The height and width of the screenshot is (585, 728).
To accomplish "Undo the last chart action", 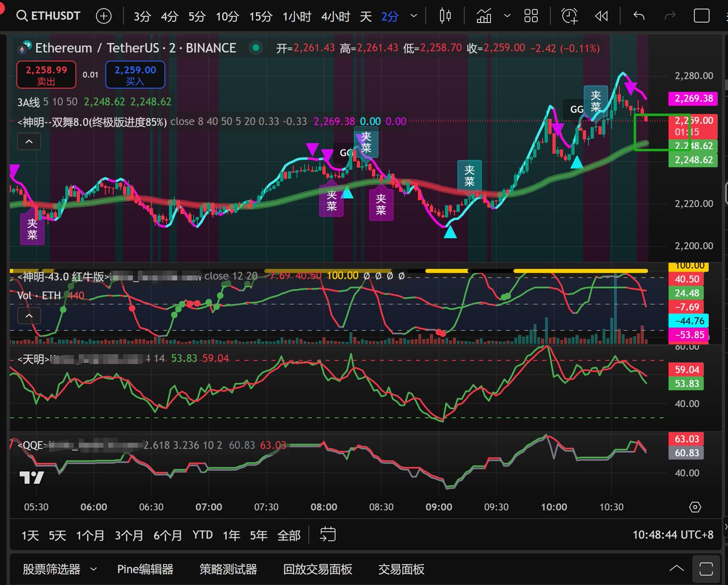I will click(639, 16).
